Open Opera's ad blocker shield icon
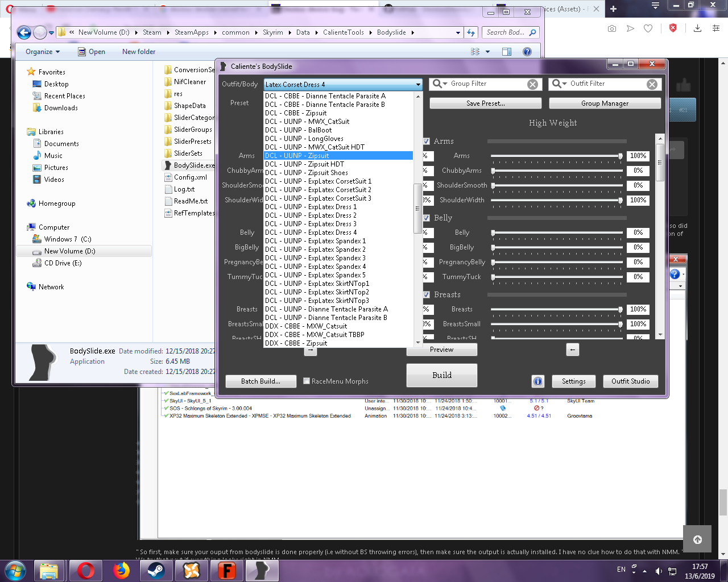The height and width of the screenshot is (582, 728). [x=673, y=28]
